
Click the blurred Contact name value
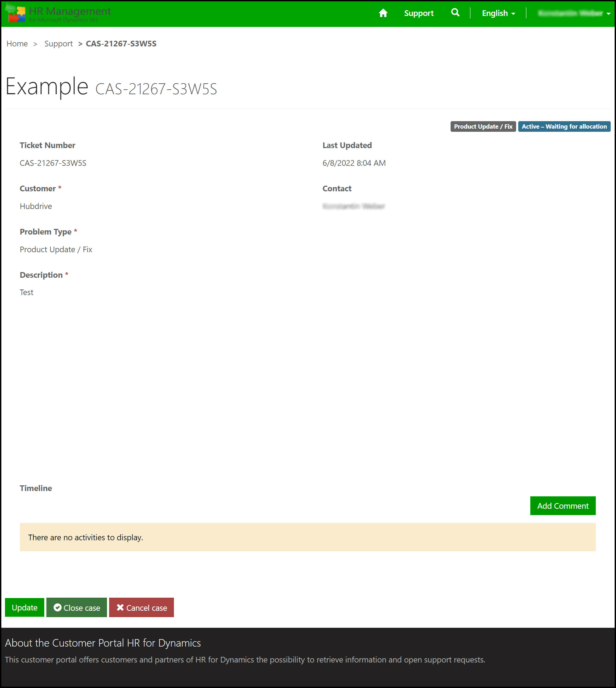click(354, 206)
